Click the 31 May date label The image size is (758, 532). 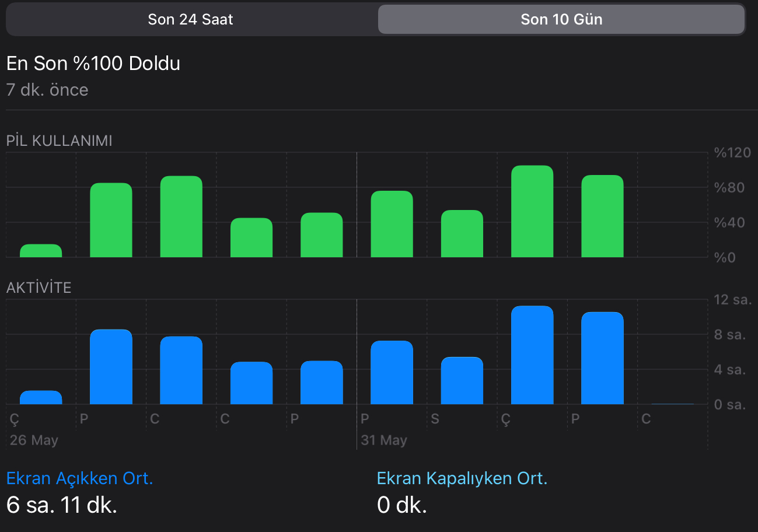click(383, 440)
